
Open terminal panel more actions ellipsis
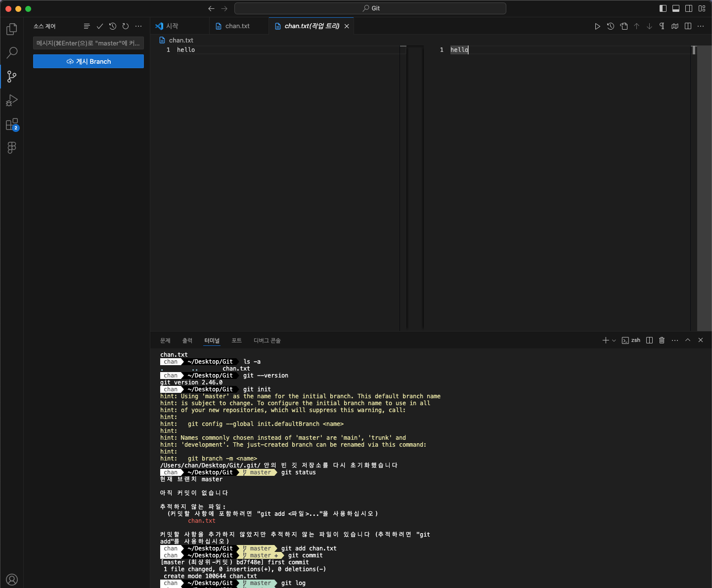(x=675, y=340)
